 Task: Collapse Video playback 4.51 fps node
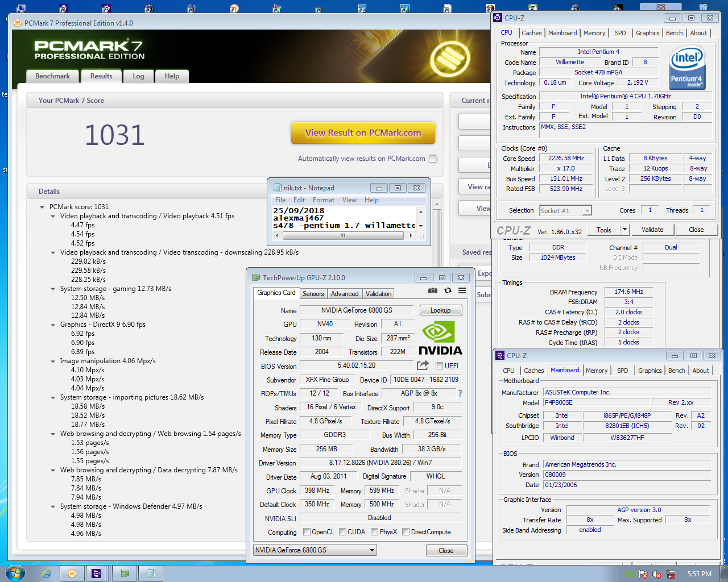[53, 216]
